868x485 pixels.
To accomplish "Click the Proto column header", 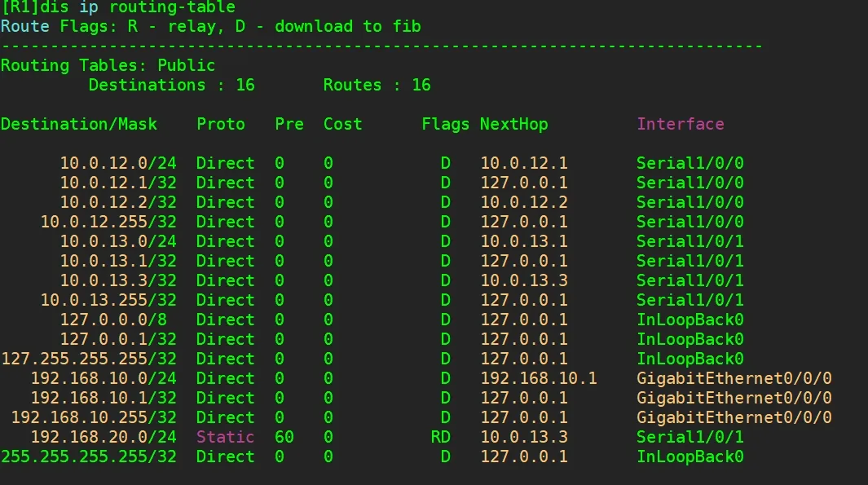I will click(x=220, y=124).
